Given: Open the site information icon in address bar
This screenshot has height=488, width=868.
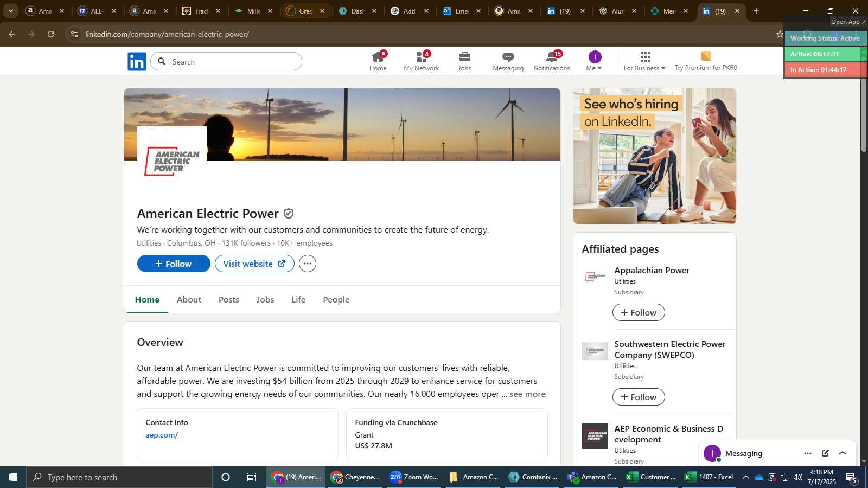Looking at the screenshot, I should click(x=74, y=34).
